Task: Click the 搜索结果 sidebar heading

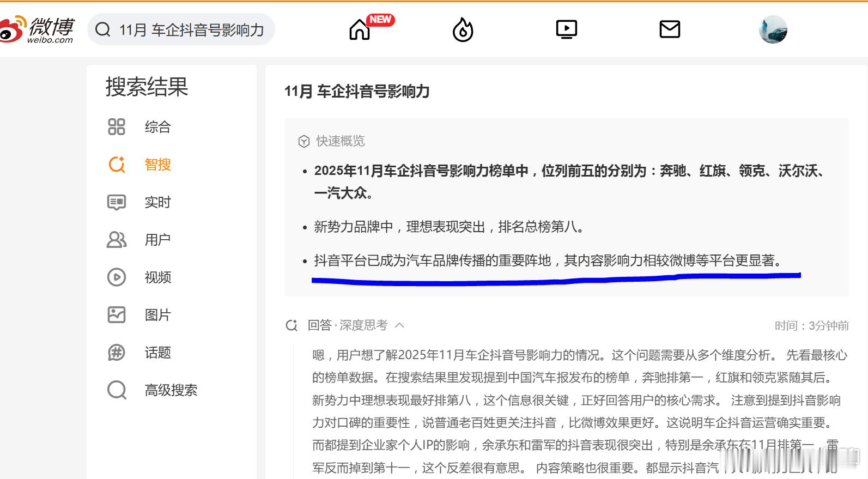Action: [x=147, y=87]
